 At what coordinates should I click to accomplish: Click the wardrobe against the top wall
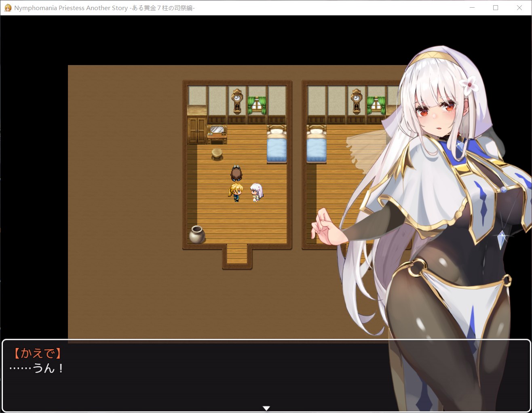point(197,131)
